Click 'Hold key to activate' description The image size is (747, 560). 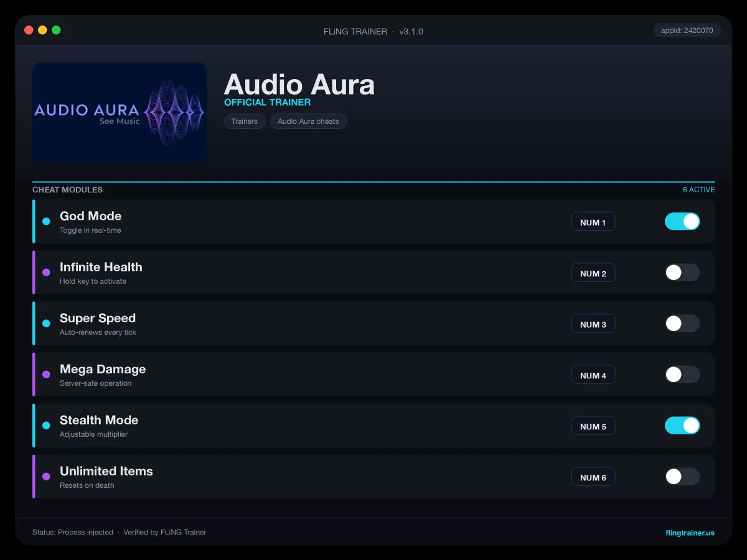[93, 281]
